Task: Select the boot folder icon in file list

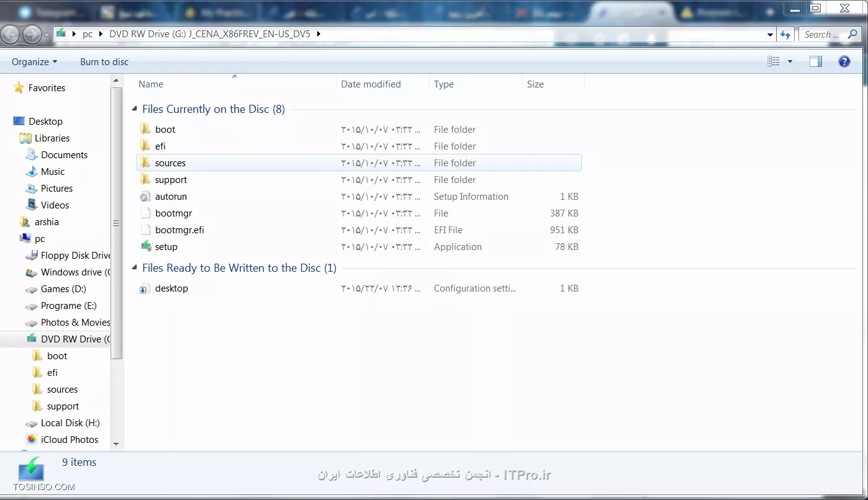Action: (x=145, y=129)
